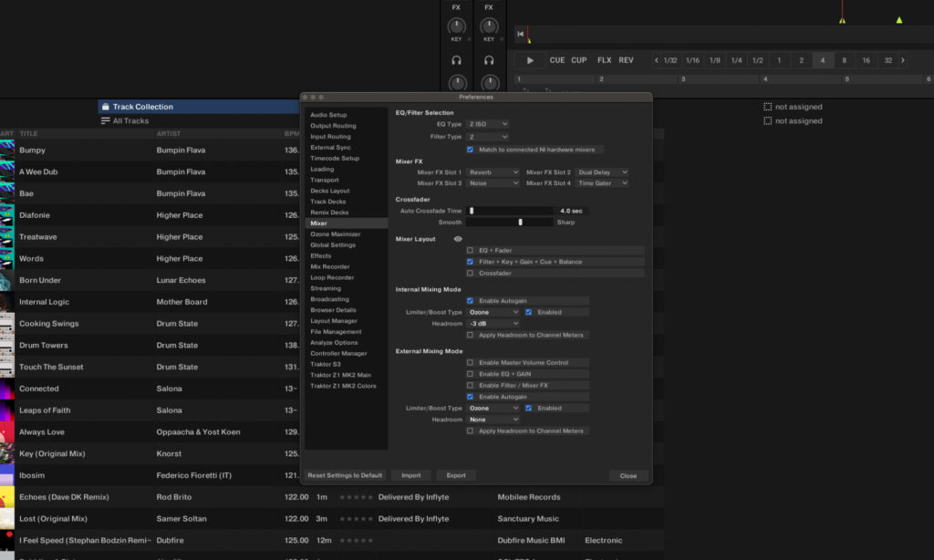The height and width of the screenshot is (560, 934).
Task: Click the skip-to-start icon on the waveform strip
Action: pos(520,34)
